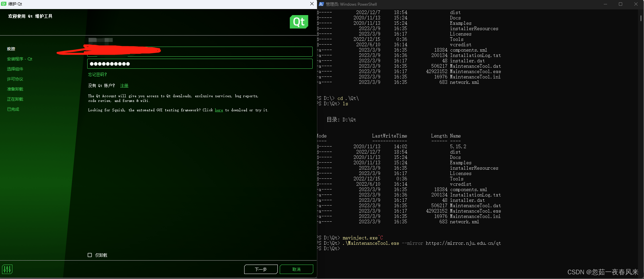Select the 已完成 step
Image resolution: width=644 pixels, height=279 pixels.
point(13,109)
